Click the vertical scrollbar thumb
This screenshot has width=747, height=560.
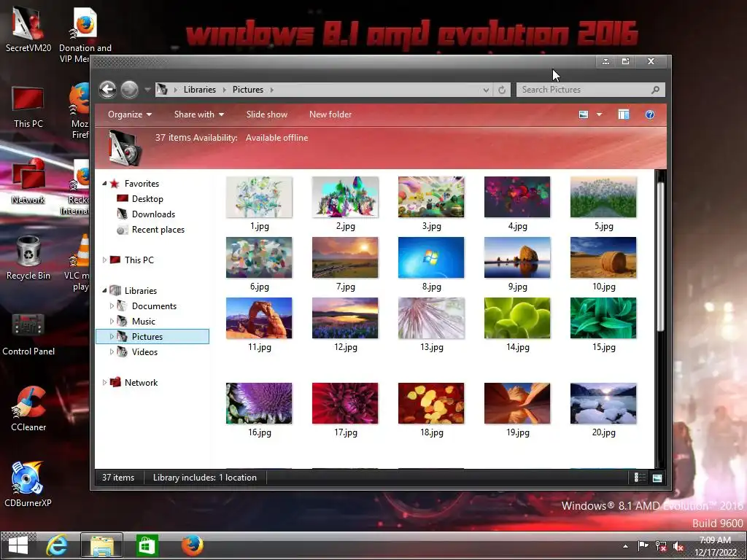tap(660, 257)
